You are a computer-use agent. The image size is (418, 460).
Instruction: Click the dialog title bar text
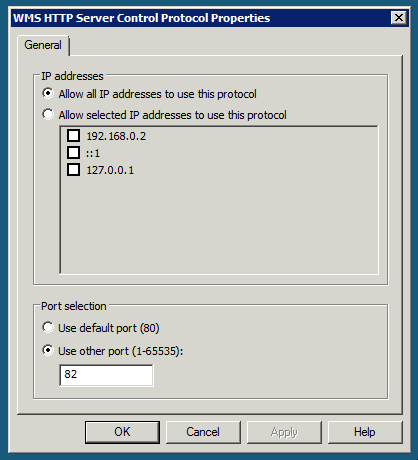tap(142, 18)
